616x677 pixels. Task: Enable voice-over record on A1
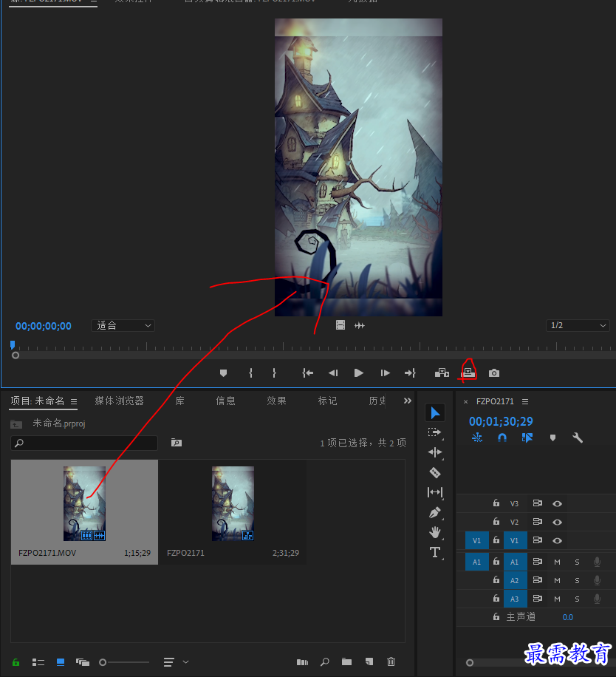pos(597,562)
